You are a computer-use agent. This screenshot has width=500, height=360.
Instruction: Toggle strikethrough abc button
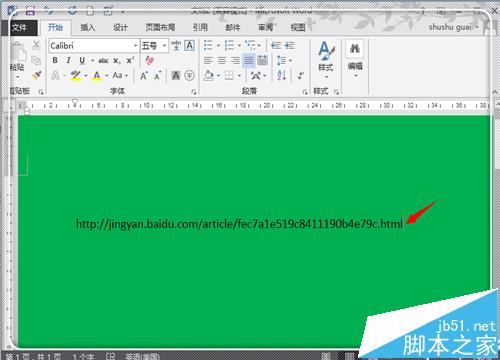click(x=103, y=61)
